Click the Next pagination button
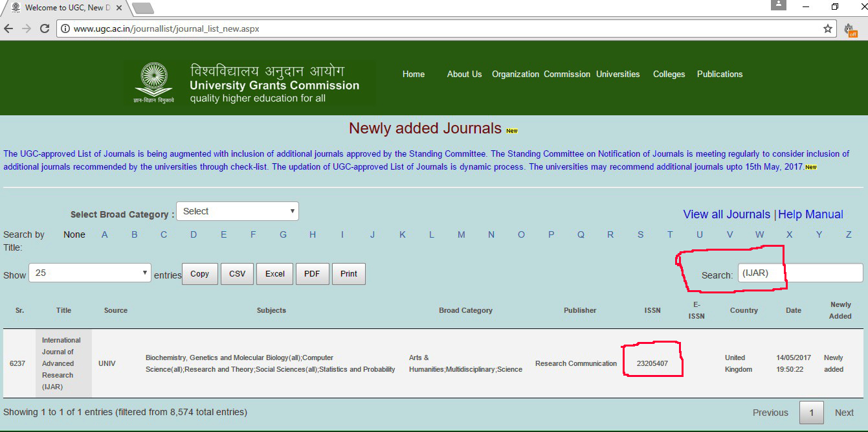 pyautogui.click(x=844, y=413)
